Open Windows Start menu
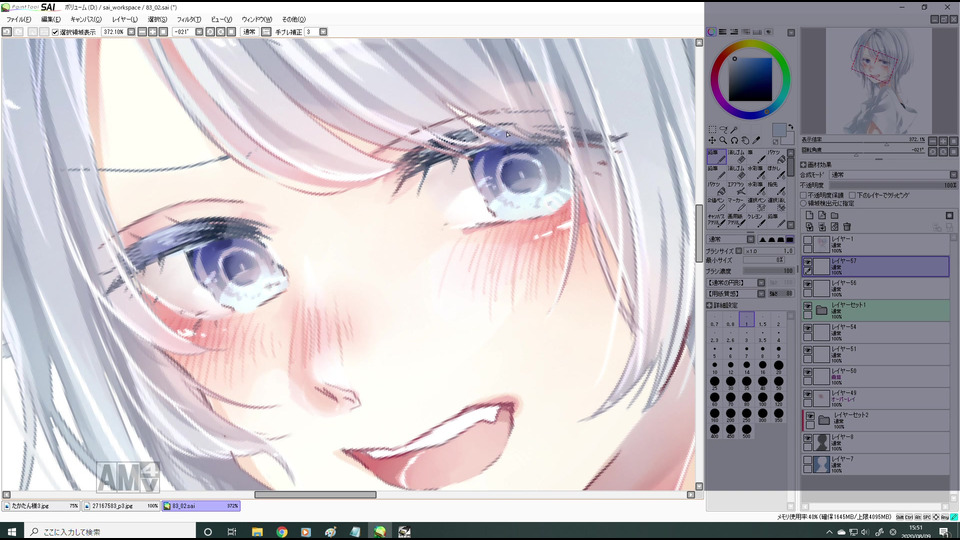 tap(11, 531)
